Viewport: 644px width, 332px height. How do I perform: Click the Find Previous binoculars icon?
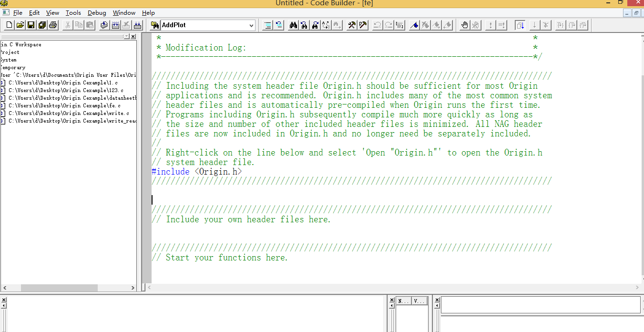[305, 25]
